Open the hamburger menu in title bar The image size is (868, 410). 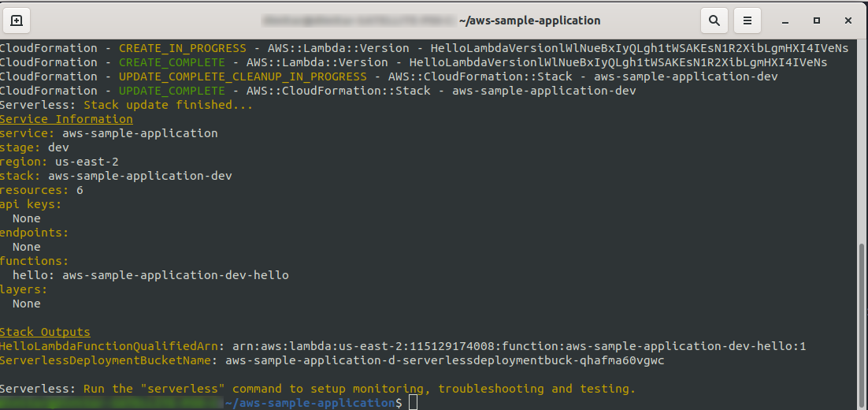[x=747, y=20]
